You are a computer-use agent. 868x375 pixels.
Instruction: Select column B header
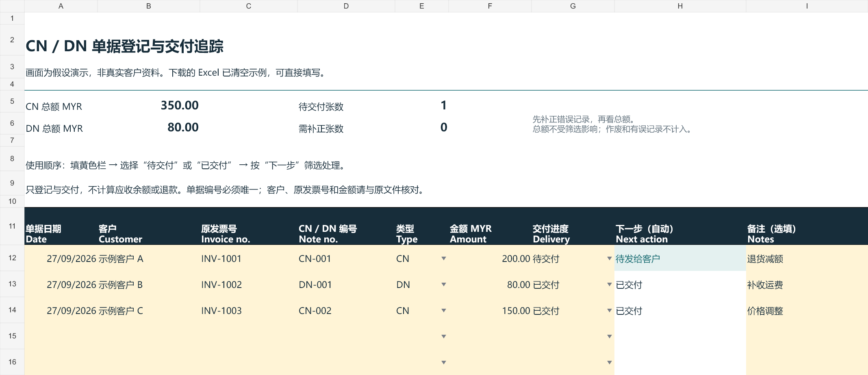pyautogui.click(x=149, y=6)
